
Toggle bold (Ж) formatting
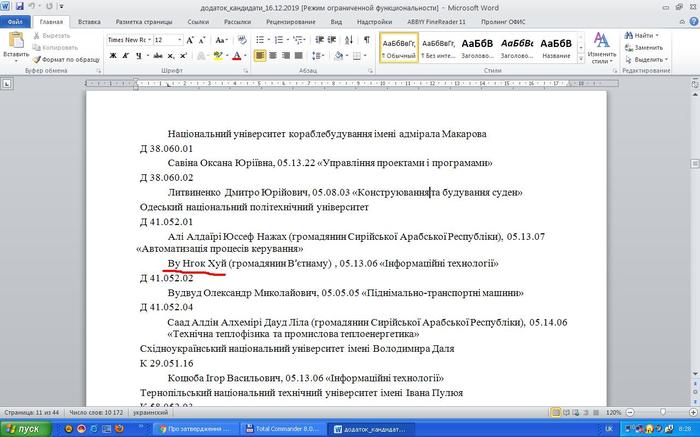113,56
